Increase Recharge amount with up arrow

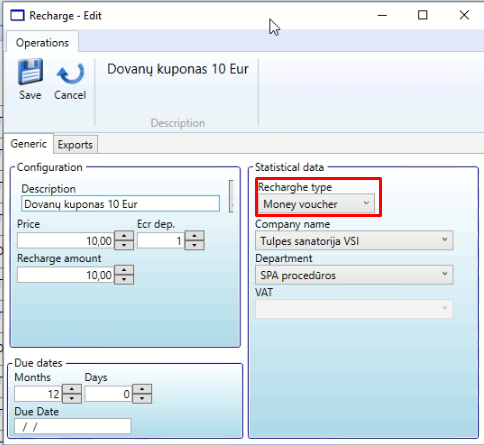[124, 270]
